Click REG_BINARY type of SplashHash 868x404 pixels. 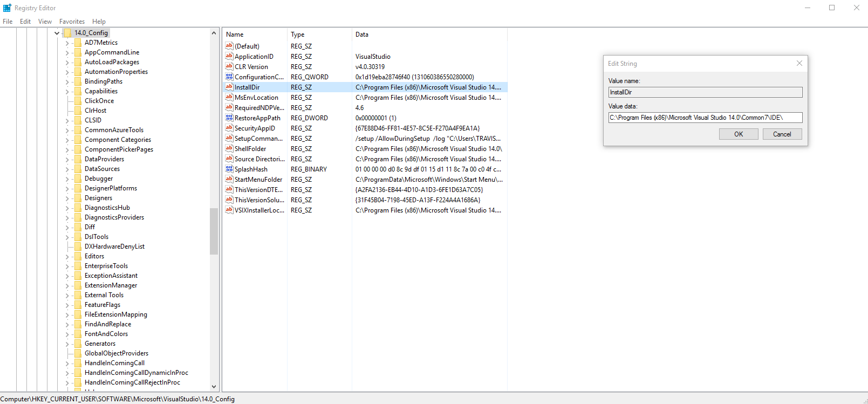click(x=309, y=169)
